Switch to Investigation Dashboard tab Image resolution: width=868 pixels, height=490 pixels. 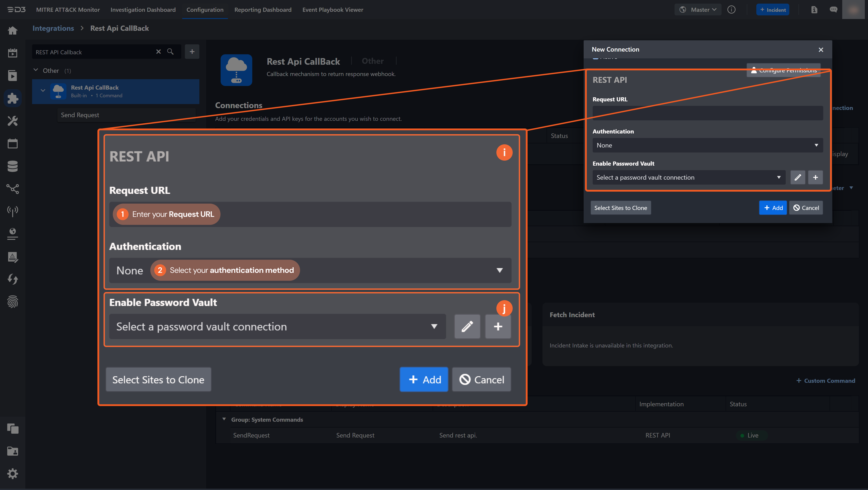[143, 10]
